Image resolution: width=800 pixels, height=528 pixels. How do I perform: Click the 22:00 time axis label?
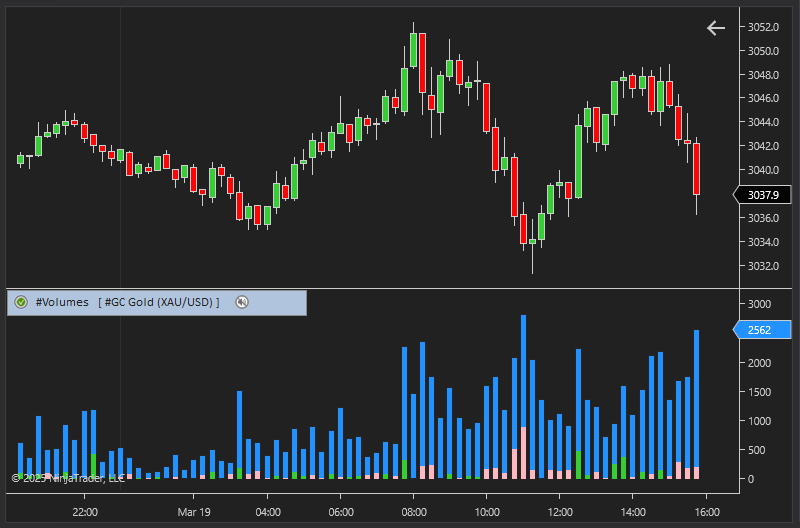(85, 512)
